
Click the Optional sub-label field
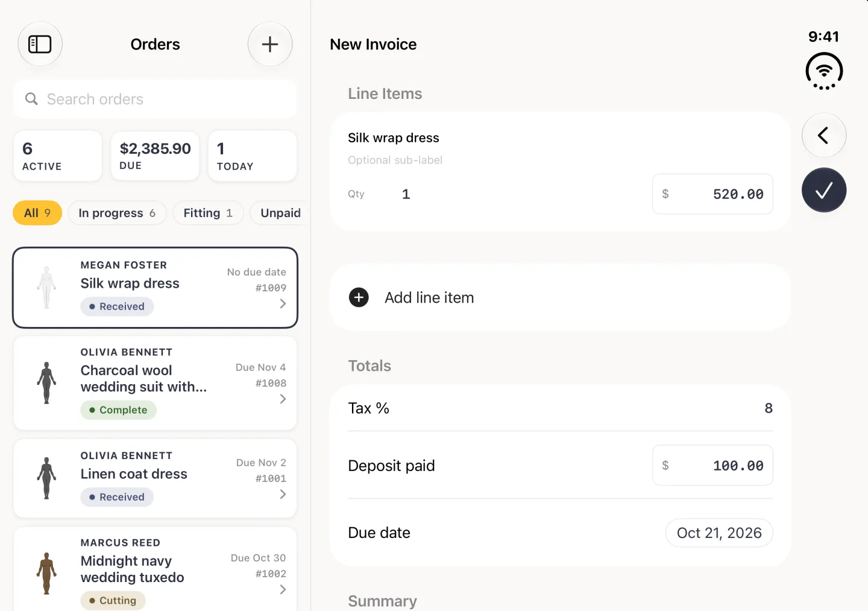click(x=395, y=160)
